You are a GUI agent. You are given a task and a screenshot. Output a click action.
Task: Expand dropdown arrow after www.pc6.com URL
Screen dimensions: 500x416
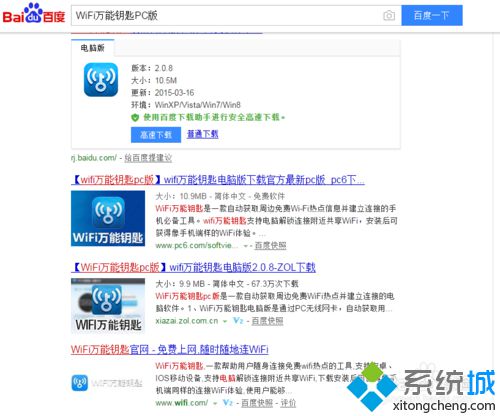click(x=246, y=246)
